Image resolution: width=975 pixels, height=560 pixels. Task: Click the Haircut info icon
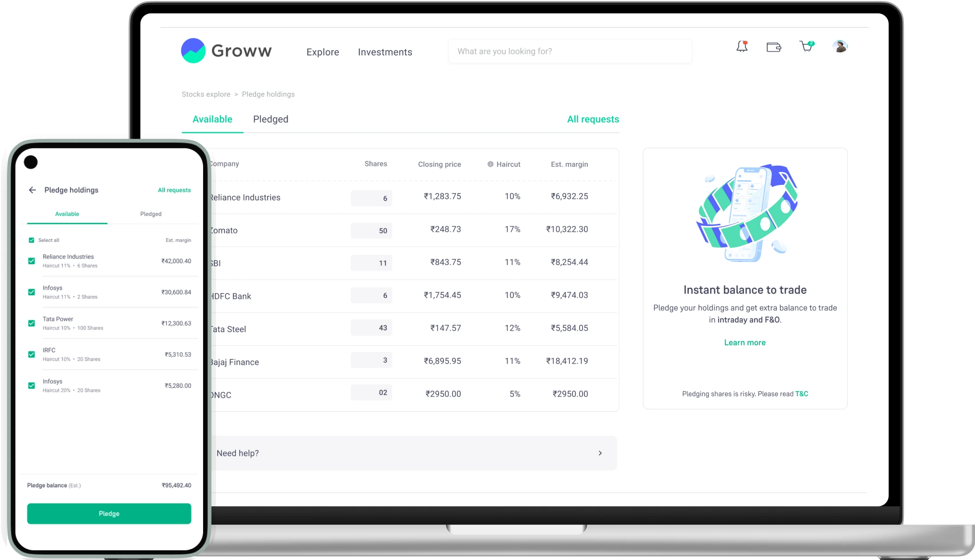(490, 164)
